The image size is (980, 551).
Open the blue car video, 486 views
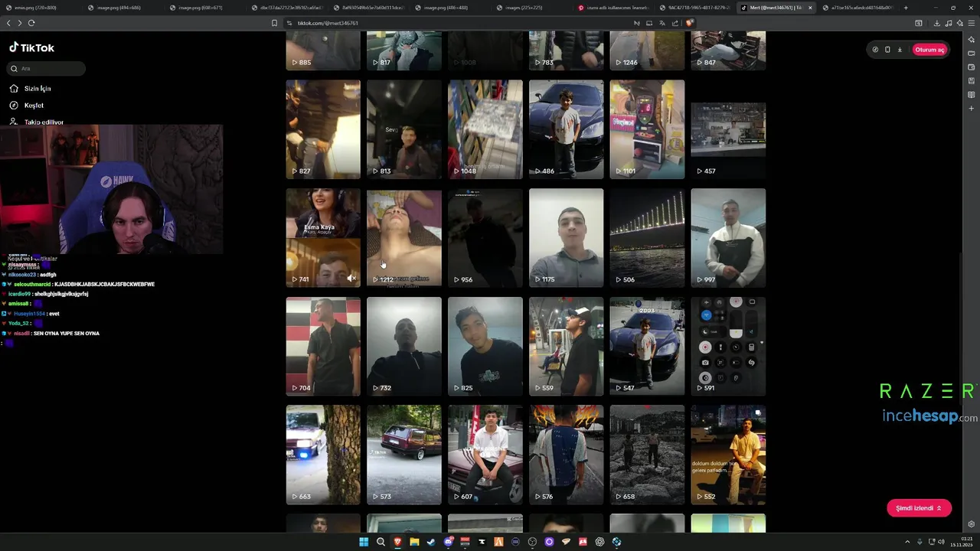click(566, 129)
